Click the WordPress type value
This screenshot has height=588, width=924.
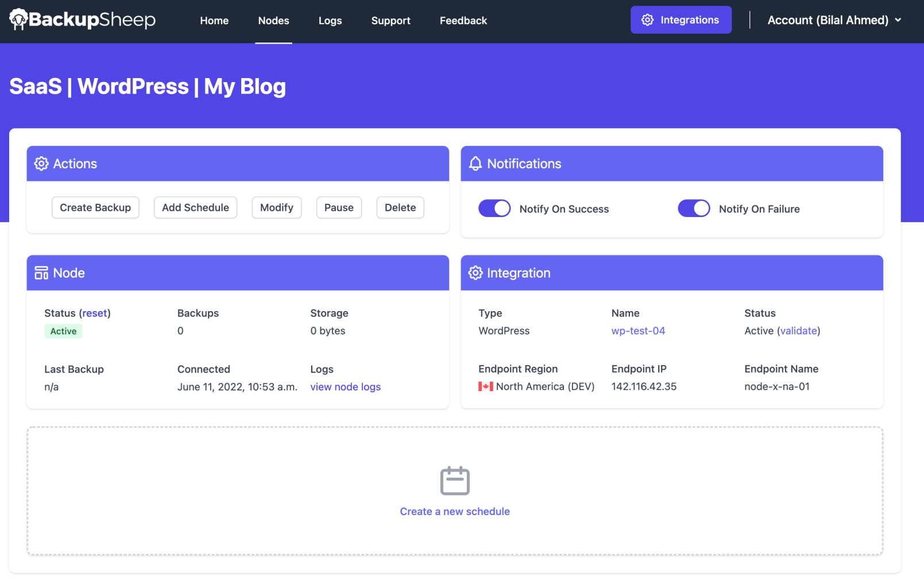tap(504, 331)
